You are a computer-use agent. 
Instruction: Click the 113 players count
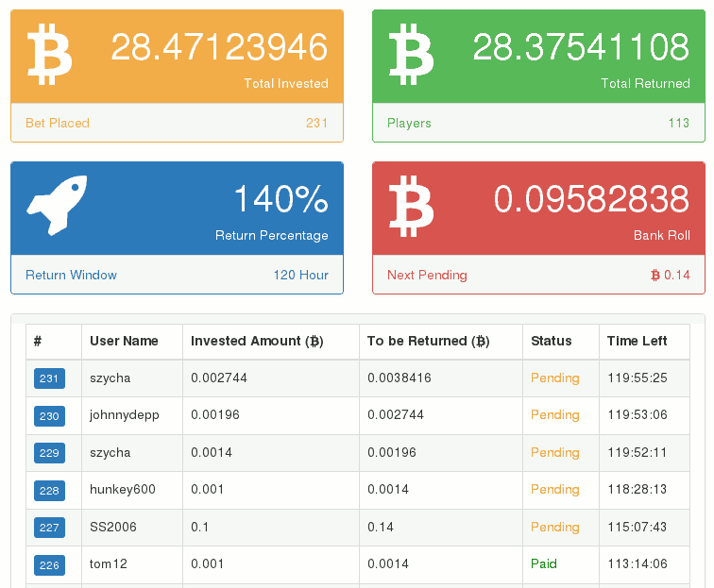coord(678,123)
